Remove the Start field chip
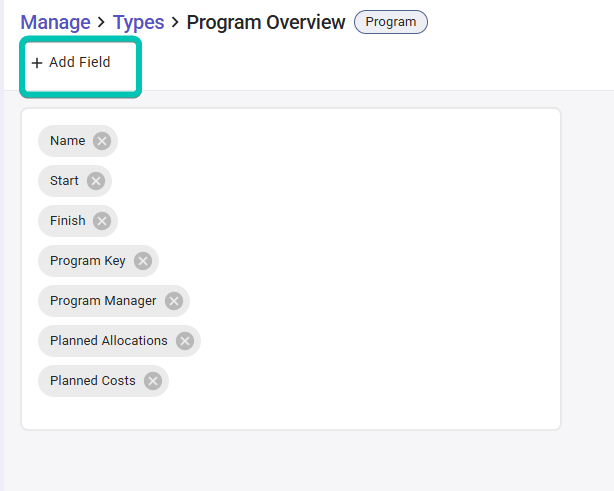 coord(96,181)
